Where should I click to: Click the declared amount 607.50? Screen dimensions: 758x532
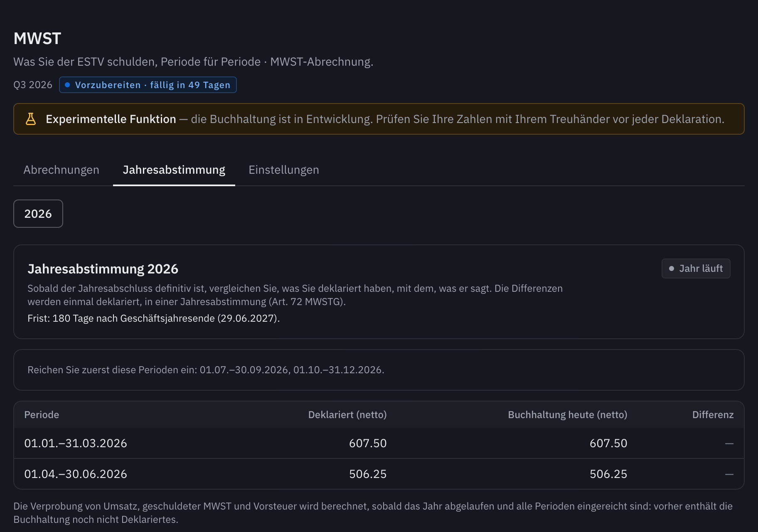point(368,443)
